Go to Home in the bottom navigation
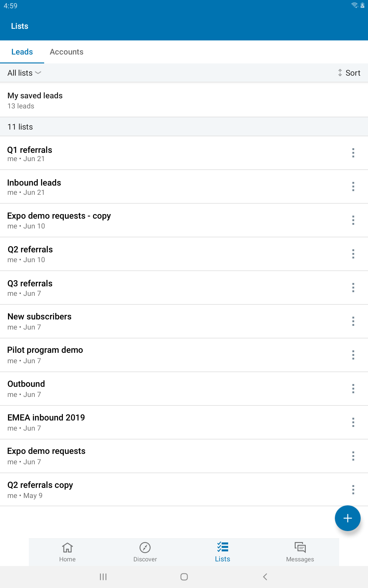The height and width of the screenshot is (588, 368). coord(67,552)
